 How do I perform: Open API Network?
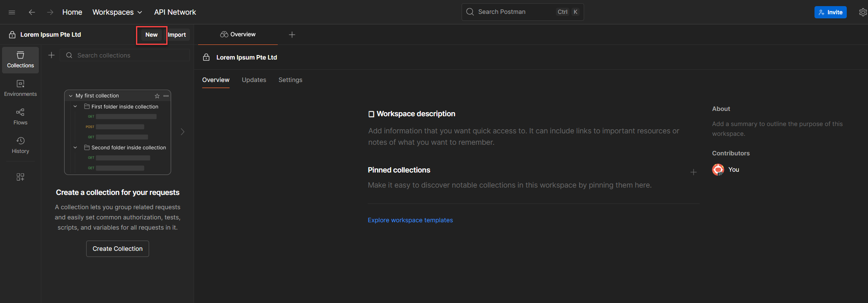point(175,12)
